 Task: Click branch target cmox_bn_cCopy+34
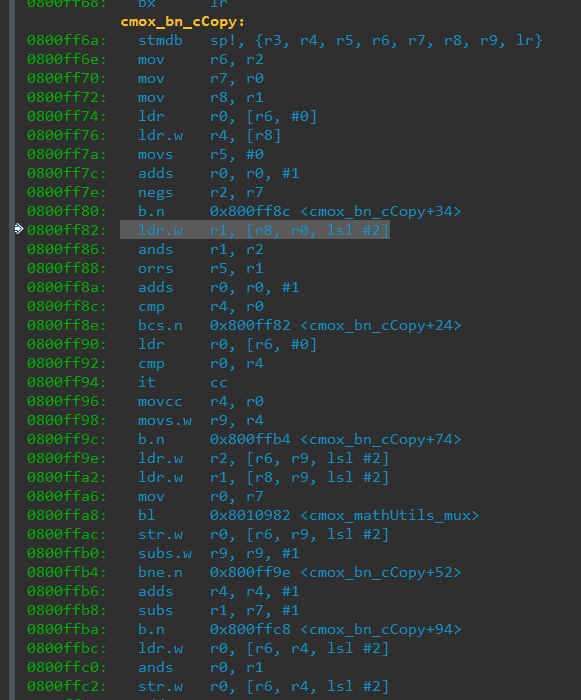click(x=380, y=211)
